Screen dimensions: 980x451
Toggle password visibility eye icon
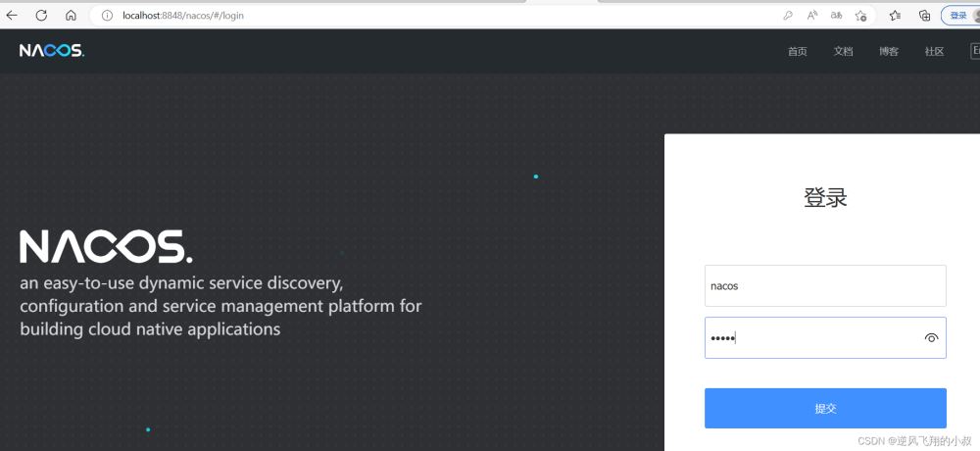coord(931,338)
